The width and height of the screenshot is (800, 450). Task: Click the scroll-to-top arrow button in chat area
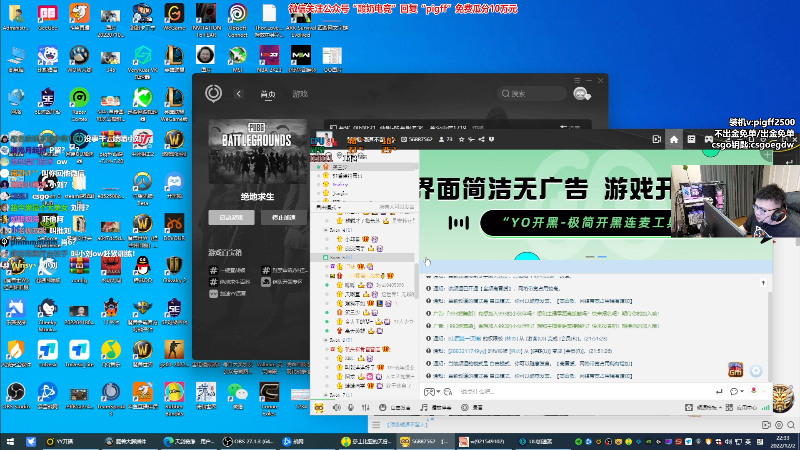763,283
